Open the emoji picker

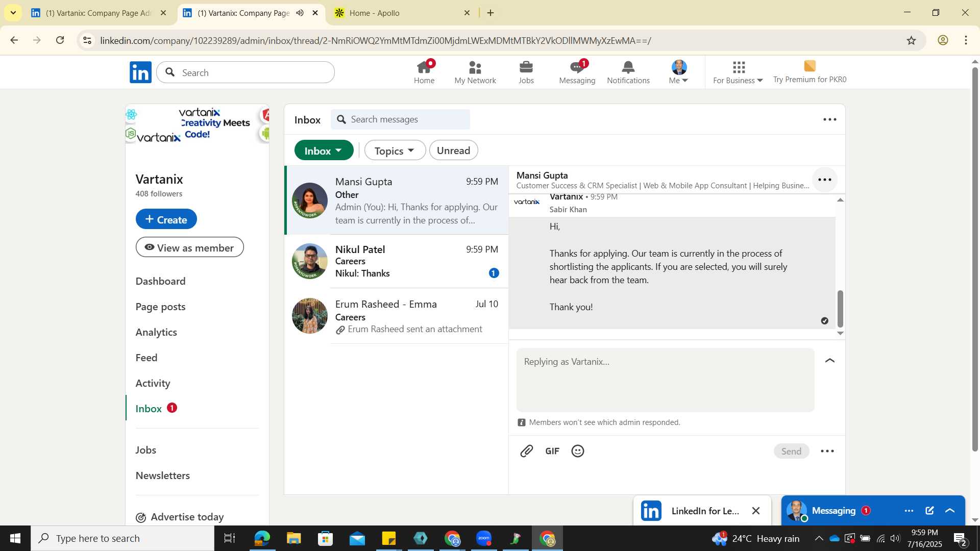[578, 451]
